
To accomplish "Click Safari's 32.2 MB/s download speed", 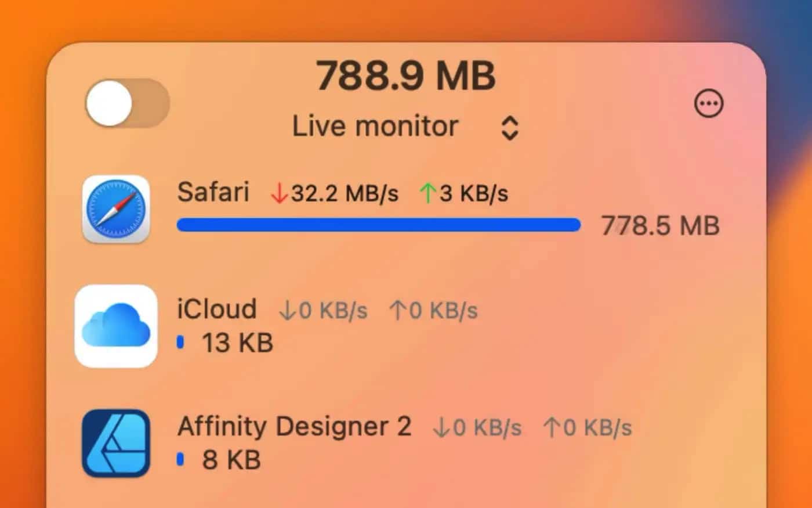I will point(345,193).
